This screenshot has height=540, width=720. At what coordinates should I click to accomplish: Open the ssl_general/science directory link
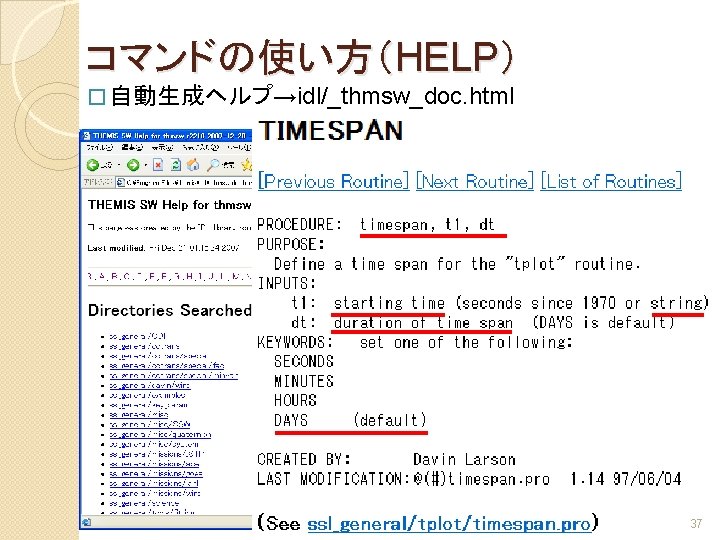(x=144, y=503)
